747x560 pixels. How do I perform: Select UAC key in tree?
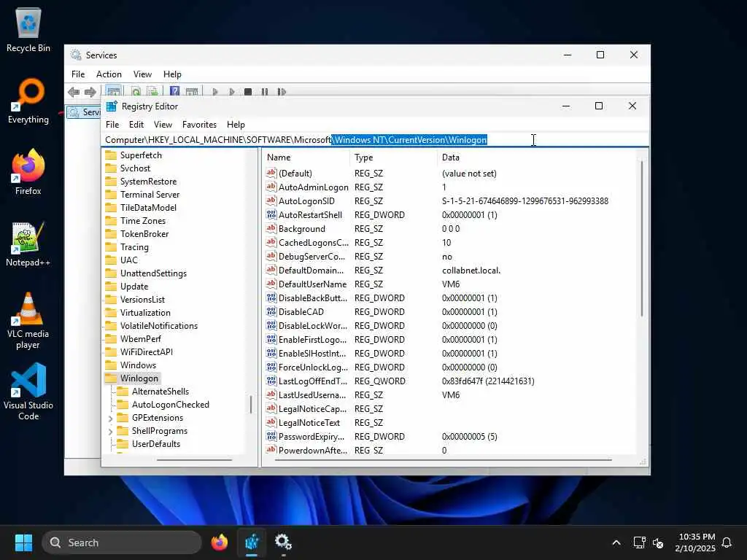(x=128, y=260)
